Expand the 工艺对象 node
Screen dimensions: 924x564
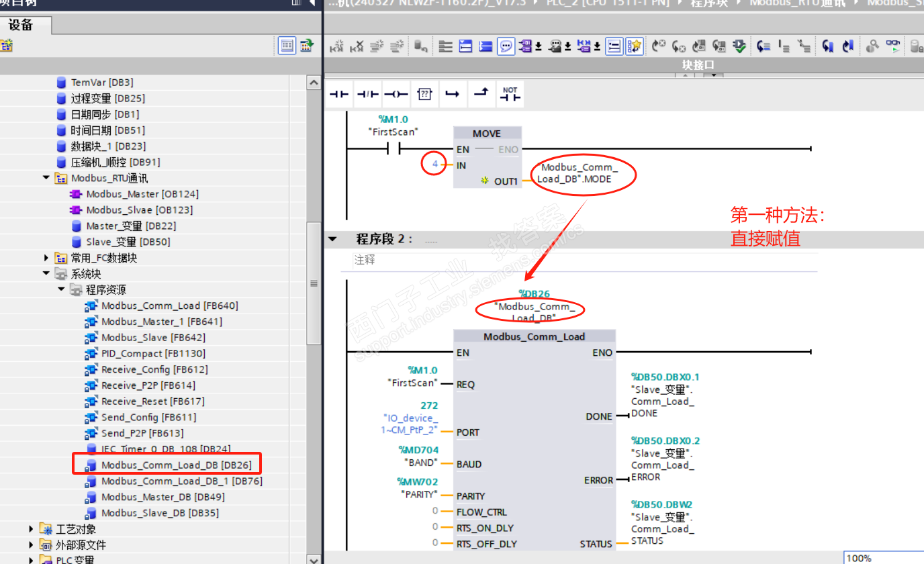pos(31,529)
